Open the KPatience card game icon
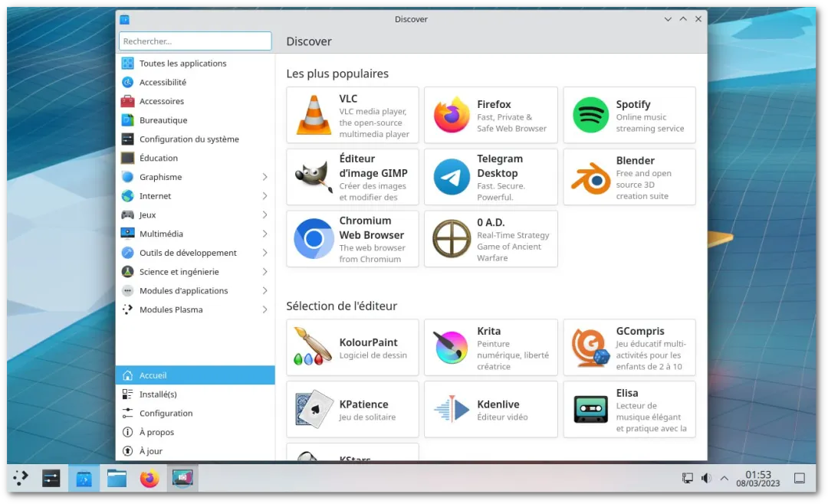 (314, 409)
